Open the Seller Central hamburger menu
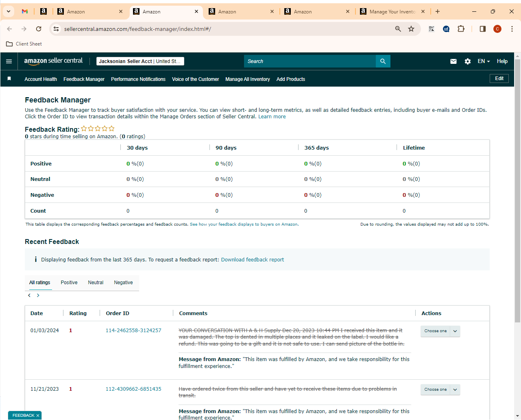 [x=9, y=61]
